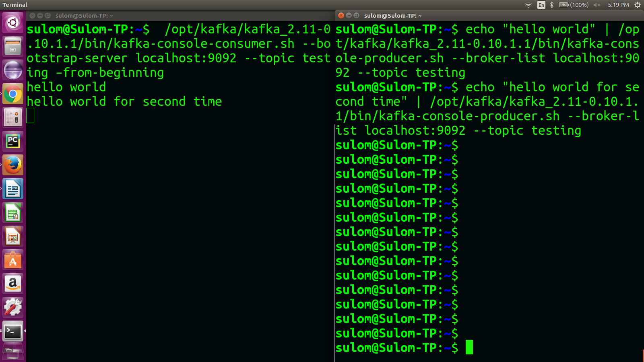The width and height of the screenshot is (644, 362).
Task: Open LibreOffice Calc spreadsheet icon
Action: tap(13, 212)
